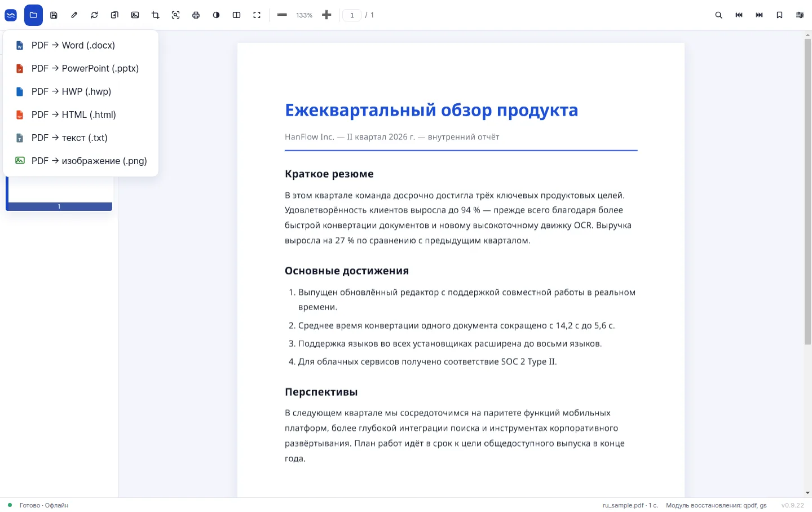
Task: Click the framed magnifier scan icon
Action: [175, 15]
